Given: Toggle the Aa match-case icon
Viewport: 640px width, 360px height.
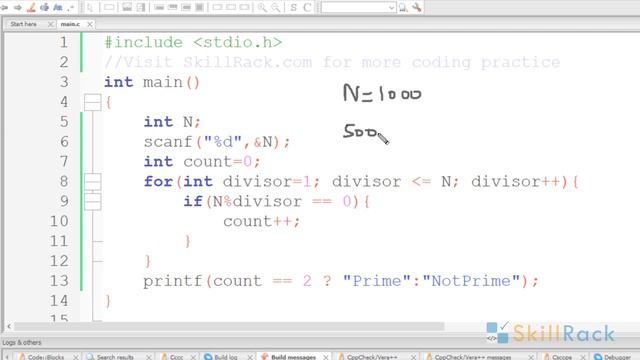Looking at the screenshot, I should pos(58,7).
